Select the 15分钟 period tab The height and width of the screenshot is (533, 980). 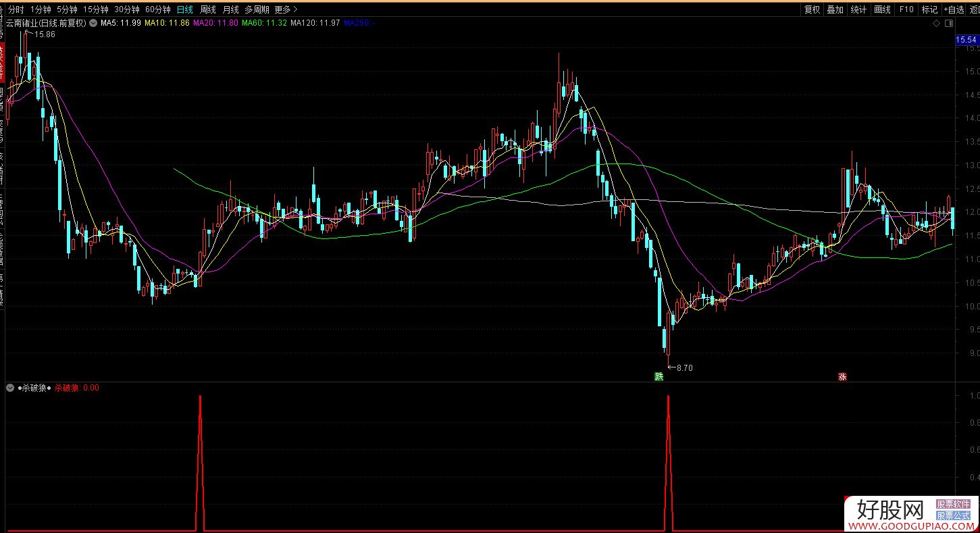96,9
